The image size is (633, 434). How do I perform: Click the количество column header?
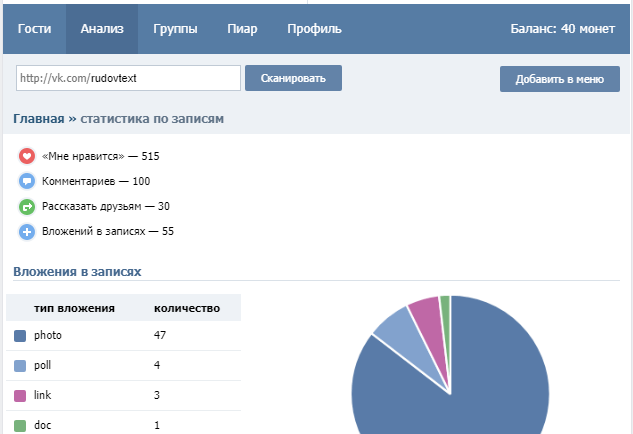click(187, 308)
